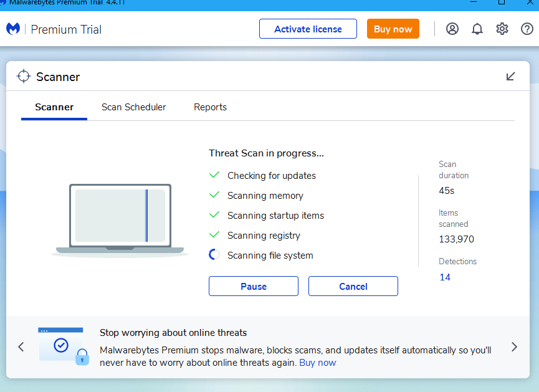Click checkmark next to Scanning memory

[x=214, y=194]
